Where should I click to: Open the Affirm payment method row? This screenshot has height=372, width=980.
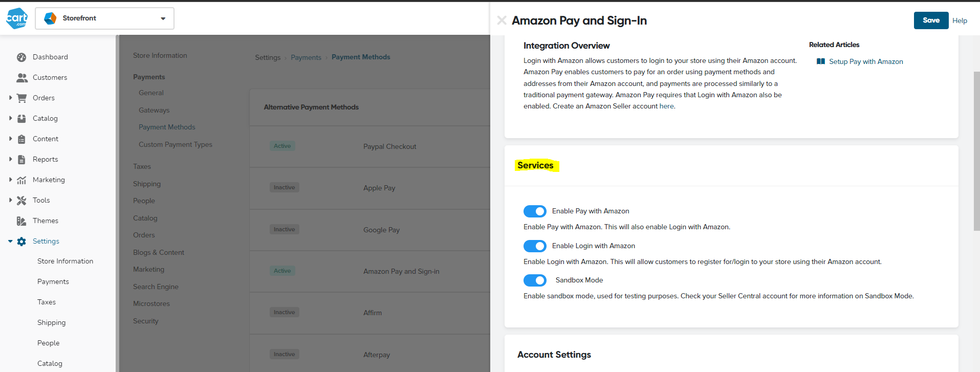pyautogui.click(x=369, y=313)
